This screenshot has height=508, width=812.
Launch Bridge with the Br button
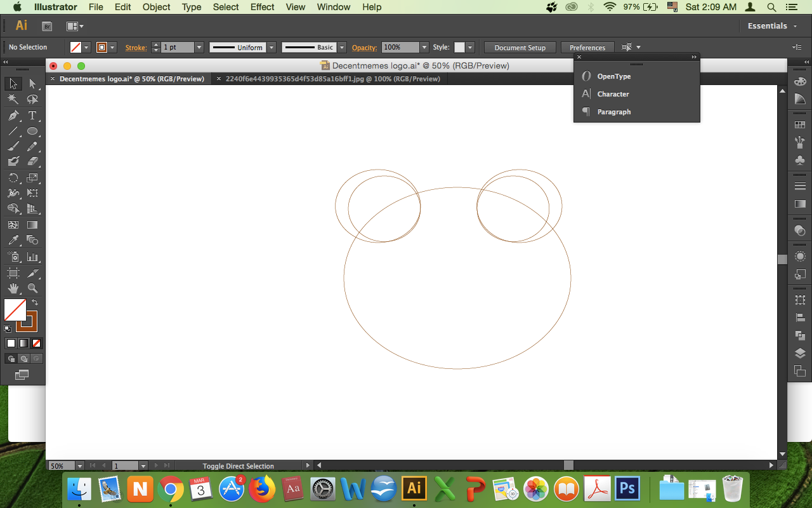(x=47, y=26)
